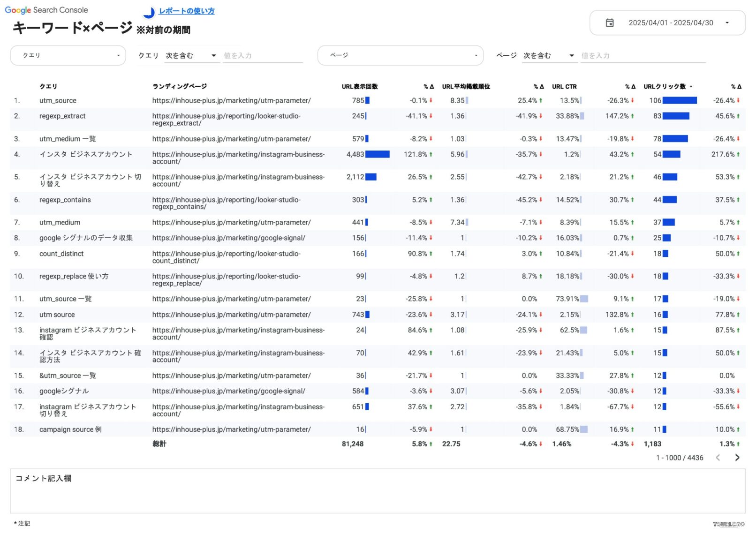The height and width of the screenshot is (534, 756).
Task: Go to next results page arrow
Action: (737, 458)
